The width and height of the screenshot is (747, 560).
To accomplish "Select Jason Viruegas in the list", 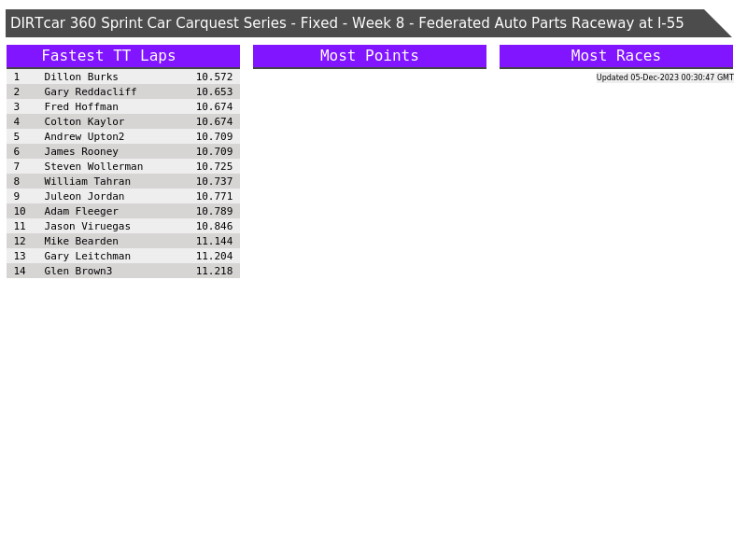I will pyautogui.click(x=88, y=226).
